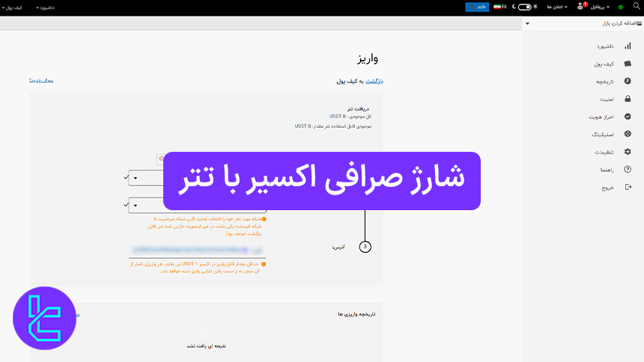The width and height of the screenshot is (644, 362).
Task: Click the staking icon in sidebar
Action: [628, 134]
